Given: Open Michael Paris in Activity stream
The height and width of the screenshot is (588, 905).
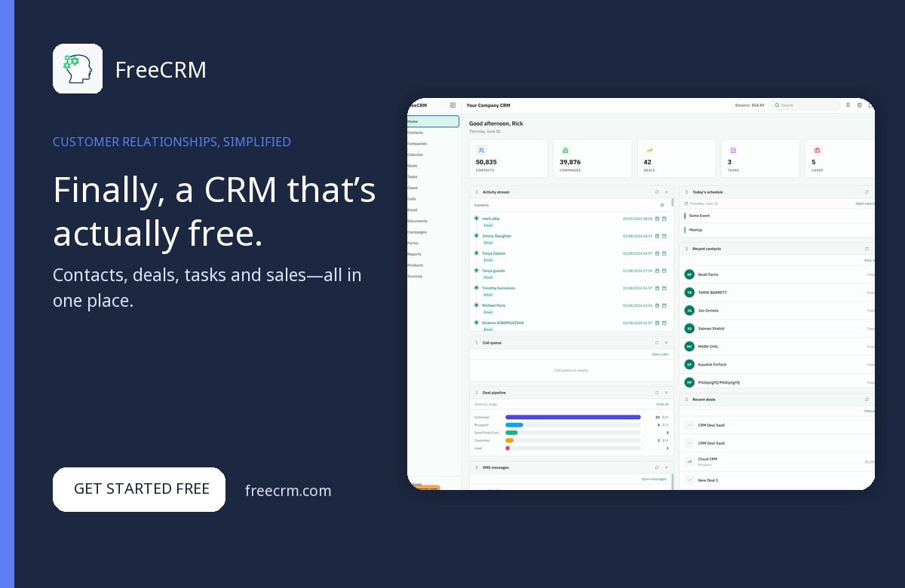Looking at the screenshot, I should click(x=493, y=305).
